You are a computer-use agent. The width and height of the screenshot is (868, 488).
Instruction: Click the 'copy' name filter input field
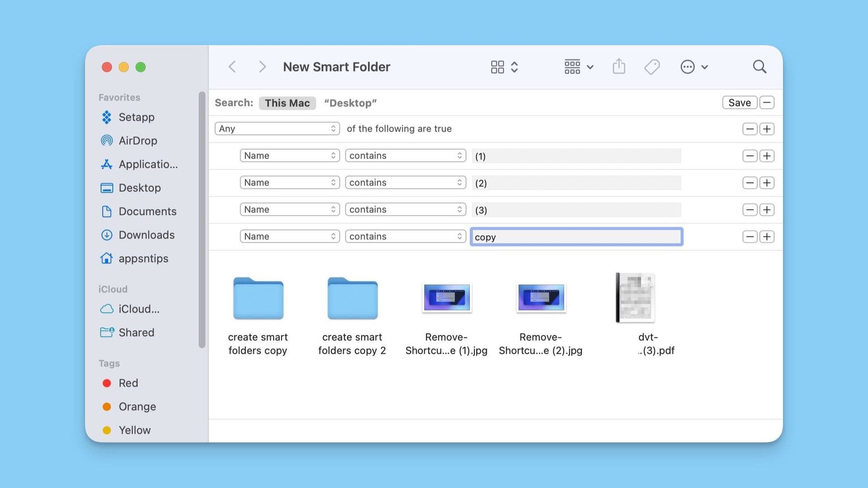tap(576, 236)
